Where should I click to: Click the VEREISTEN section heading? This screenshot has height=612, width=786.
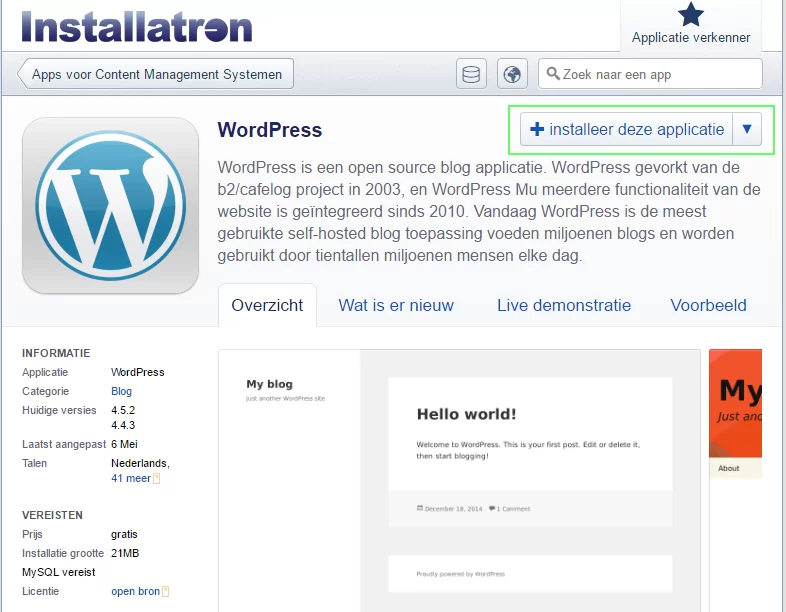click(x=53, y=515)
